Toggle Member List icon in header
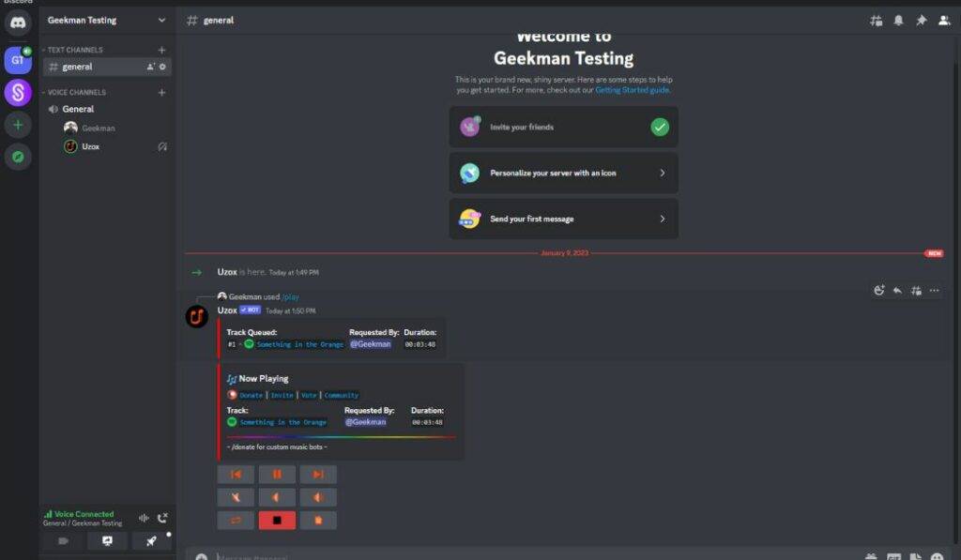The width and height of the screenshot is (961, 560). tap(944, 21)
